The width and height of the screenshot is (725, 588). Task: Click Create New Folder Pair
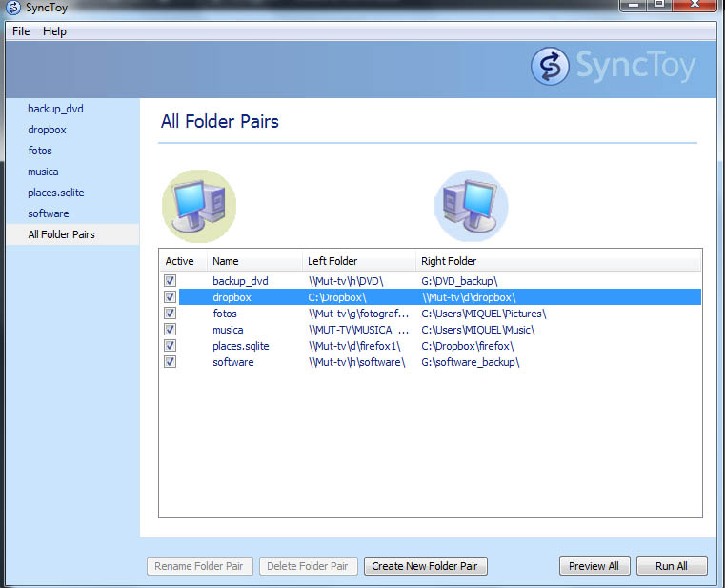(426, 566)
